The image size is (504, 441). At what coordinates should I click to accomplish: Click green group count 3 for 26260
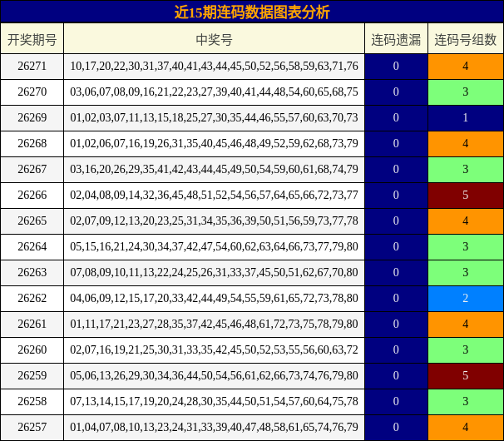[x=466, y=349]
